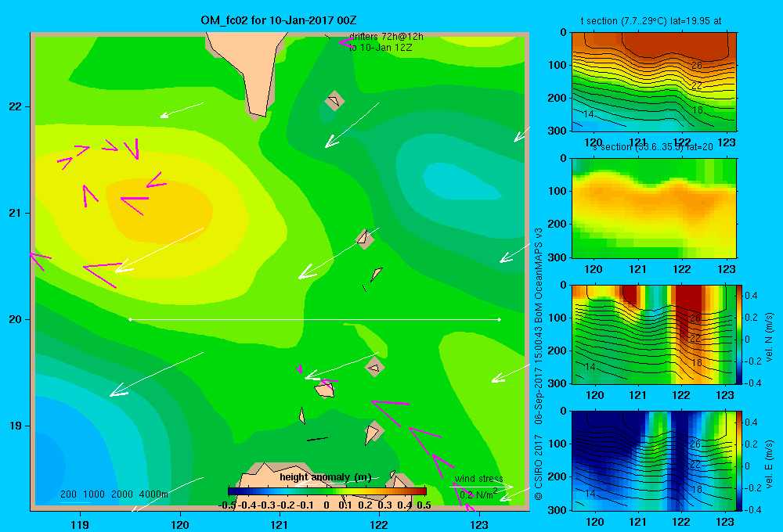Click depth label 300 on the vel. E section axis
The height and width of the screenshot is (532, 783).
tap(557, 509)
